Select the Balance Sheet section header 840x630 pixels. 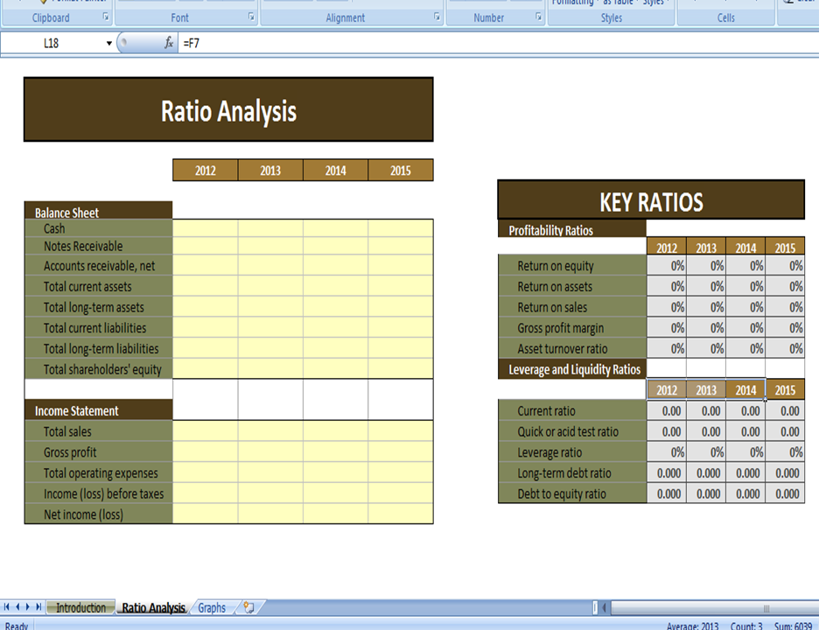pos(99,211)
